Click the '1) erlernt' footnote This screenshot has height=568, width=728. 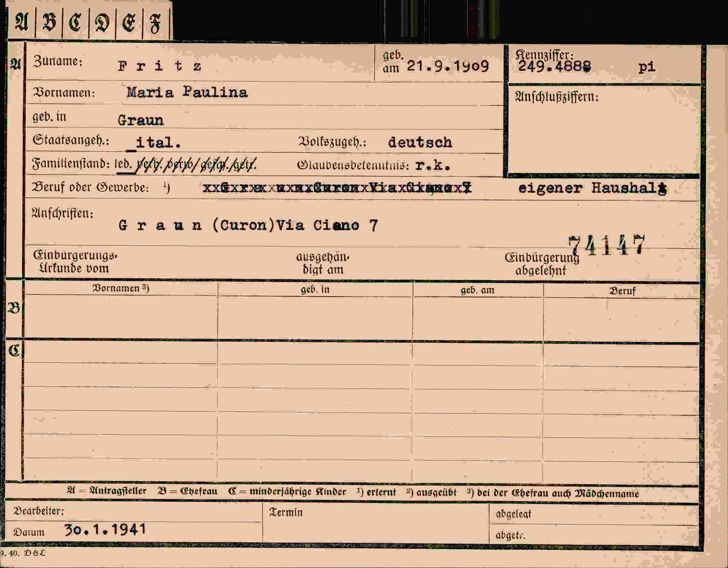click(376, 492)
